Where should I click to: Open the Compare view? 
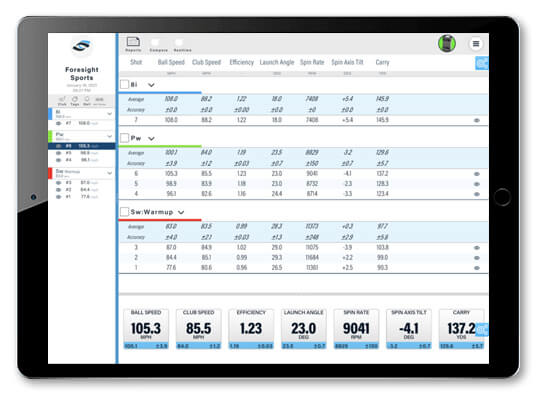point(158,45)
